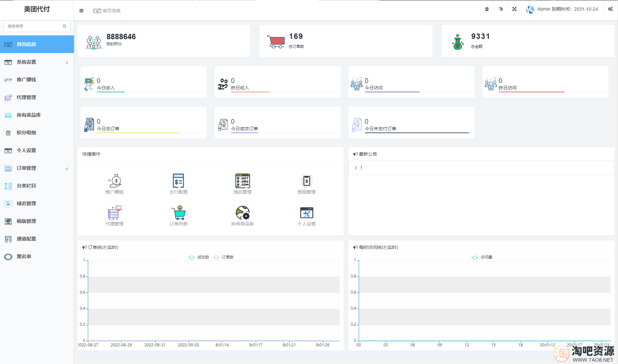Viewport: 618px width, 364px height.
Task: Click the 昨日收入 icon
Action: point(223,84)
